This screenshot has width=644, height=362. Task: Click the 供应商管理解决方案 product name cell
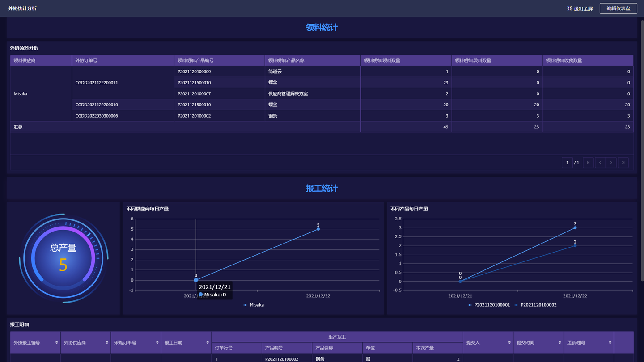coord(313,93)
